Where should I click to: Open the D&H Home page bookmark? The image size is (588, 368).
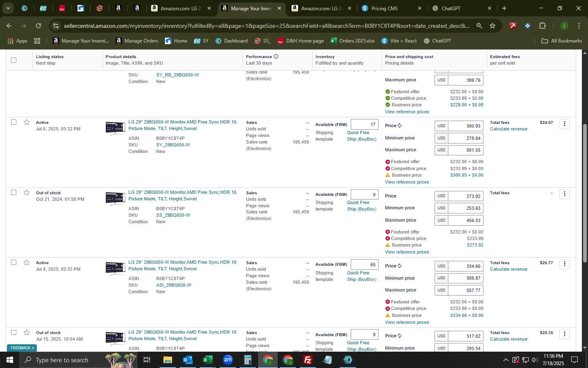pyautogui.click(x=301, y=41)
